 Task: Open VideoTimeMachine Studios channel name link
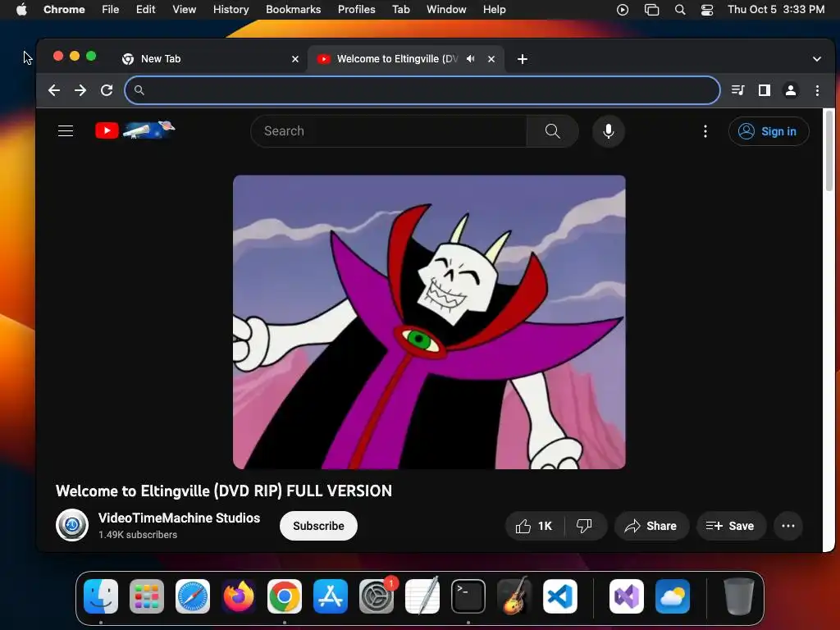point(179,518)
